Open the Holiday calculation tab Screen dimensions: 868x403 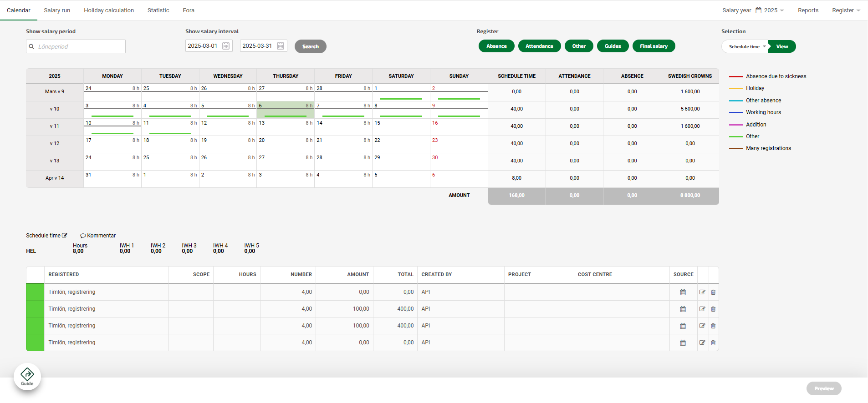click(109, 10)
